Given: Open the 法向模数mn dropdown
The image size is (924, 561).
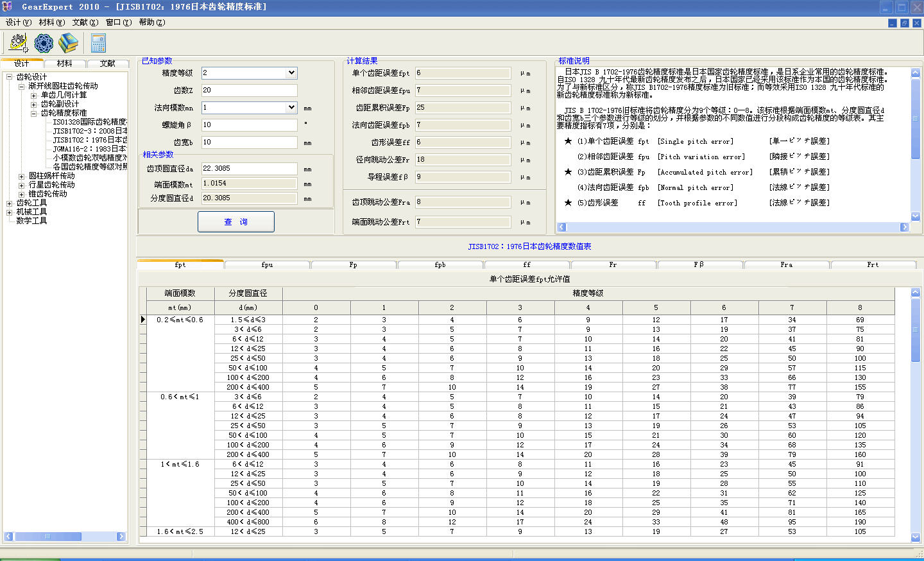Looking at the screenshot, I should (291, 108).
